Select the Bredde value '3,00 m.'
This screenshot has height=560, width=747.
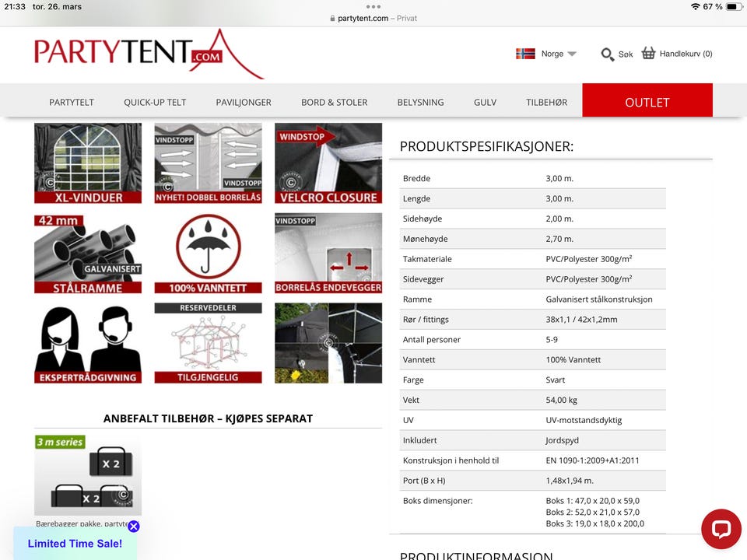tap(559, 179)
